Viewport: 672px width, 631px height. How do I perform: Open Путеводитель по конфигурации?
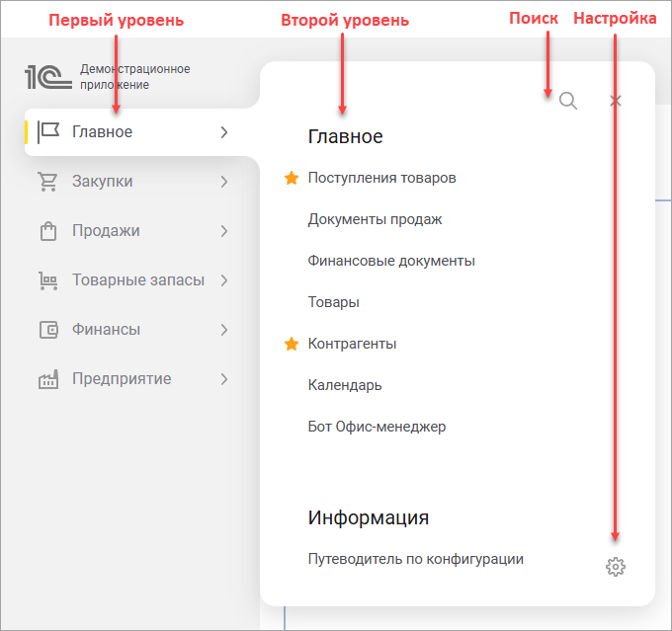pyautogui.click(x=415, y=559)
